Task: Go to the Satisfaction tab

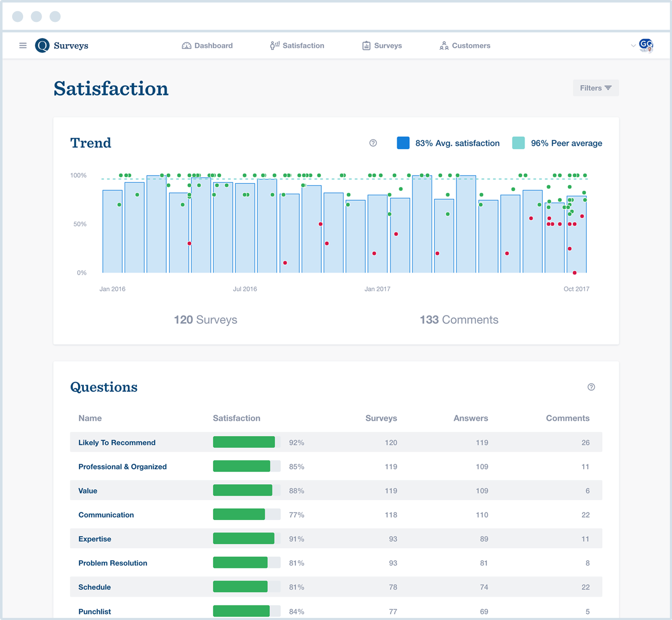Action: 297,45
